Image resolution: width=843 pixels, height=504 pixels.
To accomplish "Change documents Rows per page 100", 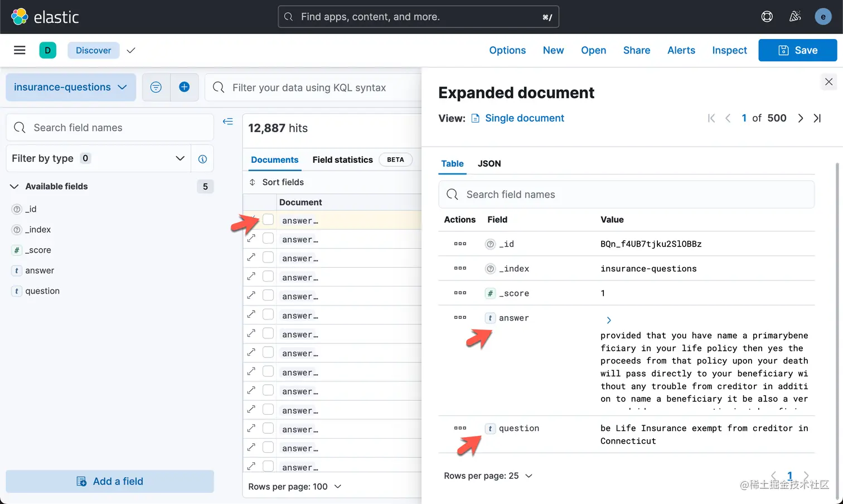I will (295, 487).
